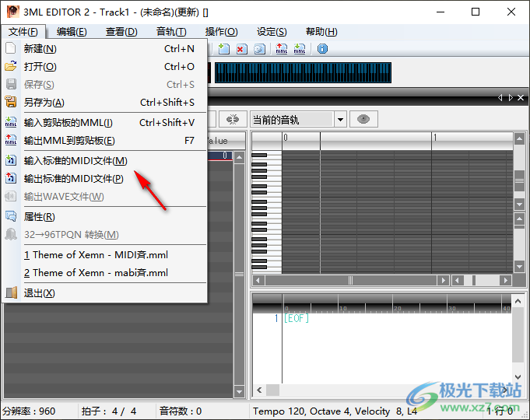Click the MIDI import icon beside 输入标准的MIDI文件

pyautogui.click(x=11, y=160)
